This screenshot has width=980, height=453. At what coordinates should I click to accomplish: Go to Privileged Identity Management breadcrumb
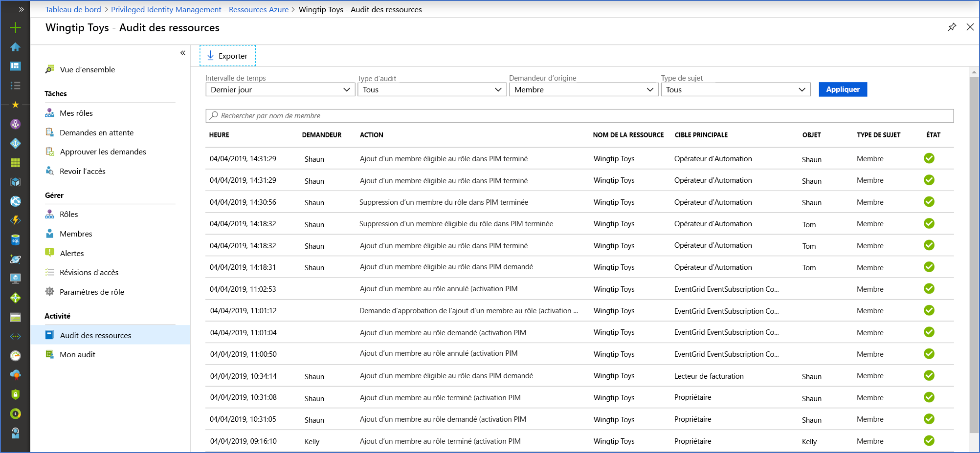pyautogui.click(x=200, y=9)
